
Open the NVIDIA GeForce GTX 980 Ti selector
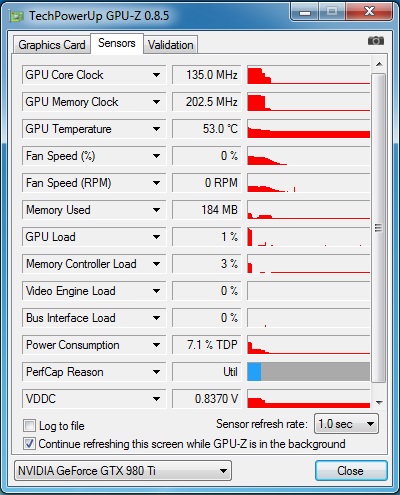[123, 471]
